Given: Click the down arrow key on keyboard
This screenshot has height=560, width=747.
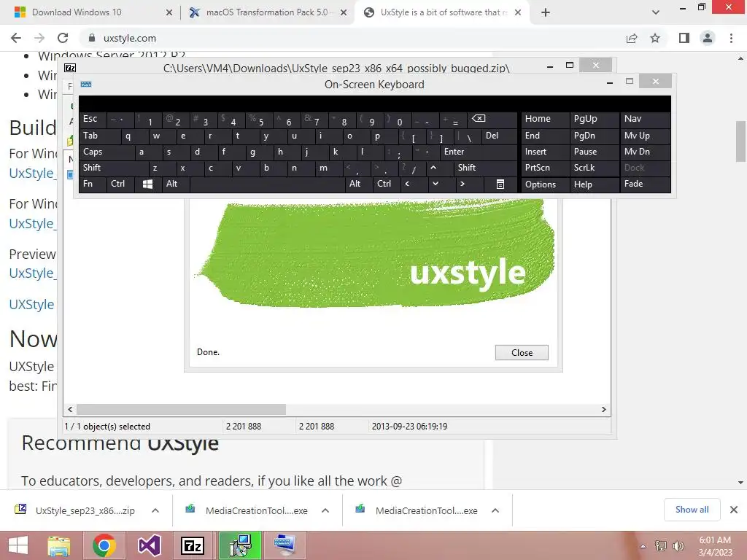Looking at the screenshot, I should [x=435, y=184].
